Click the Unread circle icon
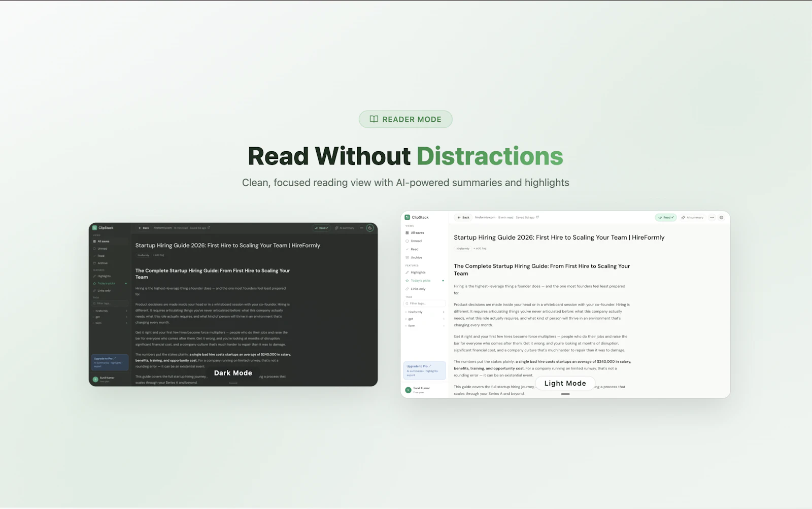The image size is (812, 509). 407,241
